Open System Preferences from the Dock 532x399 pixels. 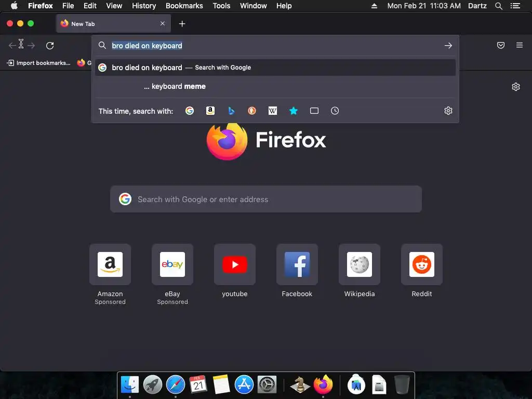coord(267,385)
